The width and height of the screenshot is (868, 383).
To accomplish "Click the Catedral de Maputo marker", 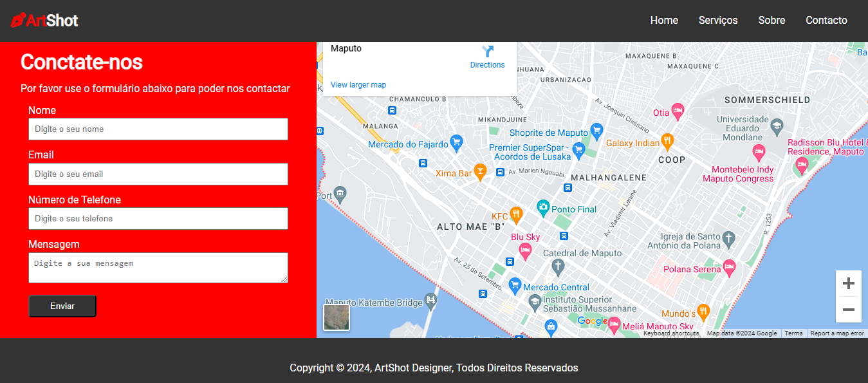I will 558,265.
